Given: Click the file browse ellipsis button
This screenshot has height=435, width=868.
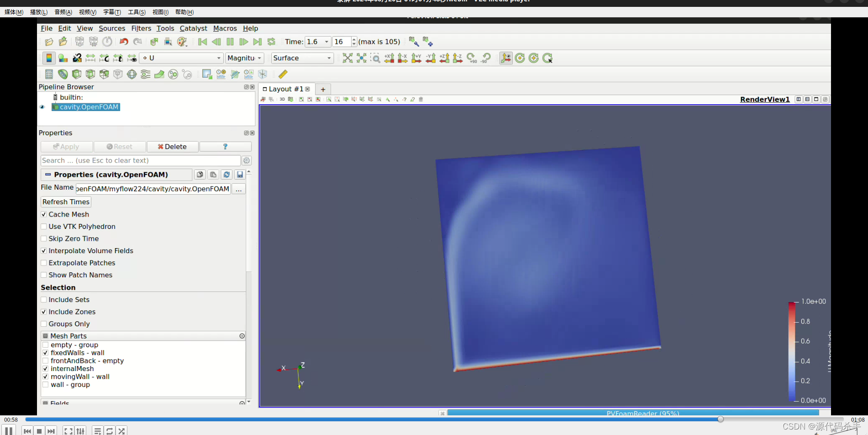Looking at the screenshot, I should 238,189.
